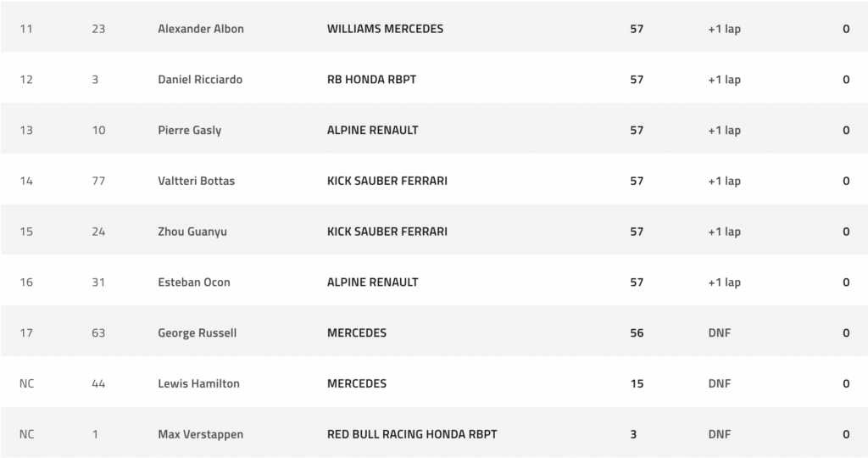Viewport: 868px width, 458px height.
Task: Open Alexander Albon driver link
Action: (x=201, y=29)
